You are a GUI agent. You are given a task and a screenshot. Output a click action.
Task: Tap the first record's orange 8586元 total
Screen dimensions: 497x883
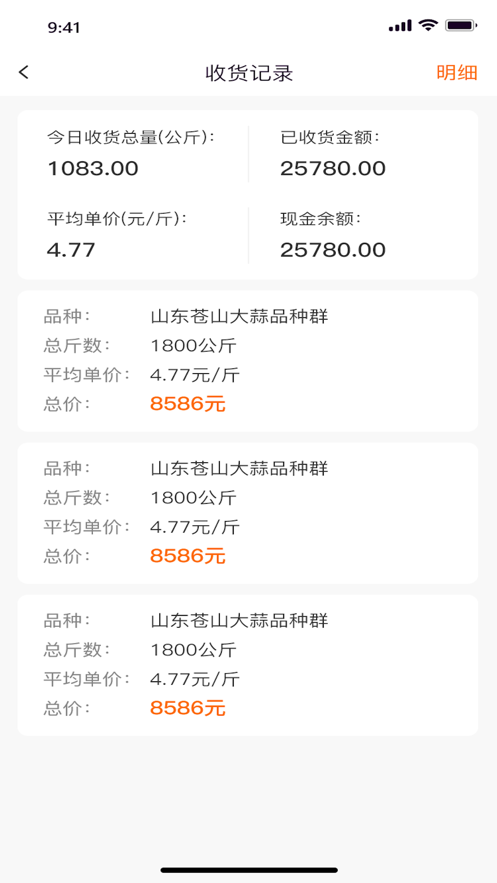click(188, 404)
